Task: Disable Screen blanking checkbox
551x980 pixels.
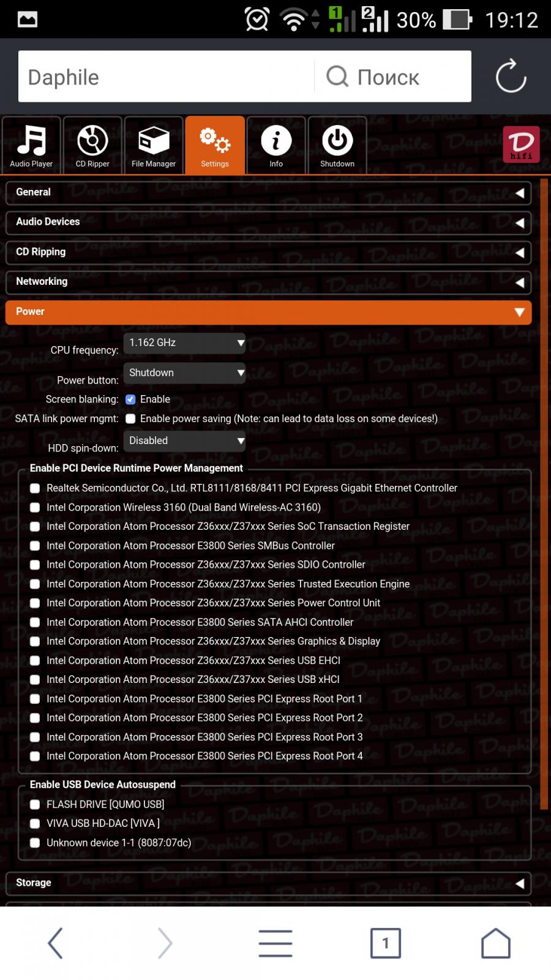Action: pyautogui.click(x=130, y=399)
